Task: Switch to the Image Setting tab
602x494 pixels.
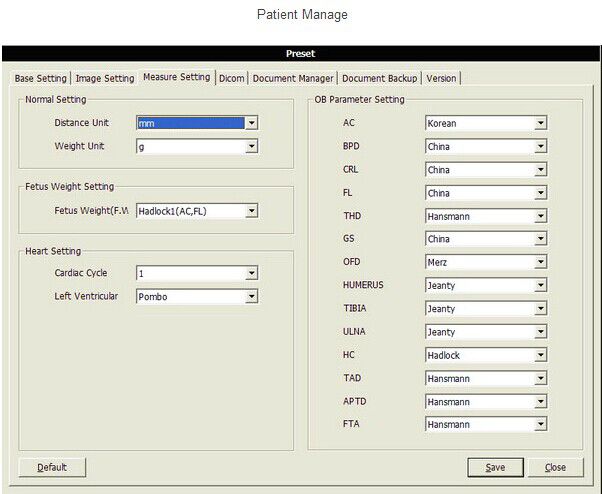Action: 104,78
